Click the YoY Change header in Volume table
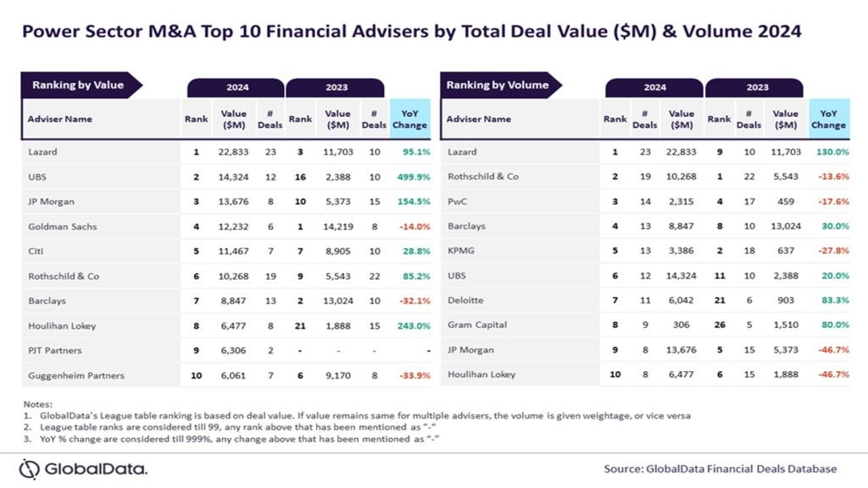This screenshot has height=488, width=868. pyautogui.click(x=829, y=119)
